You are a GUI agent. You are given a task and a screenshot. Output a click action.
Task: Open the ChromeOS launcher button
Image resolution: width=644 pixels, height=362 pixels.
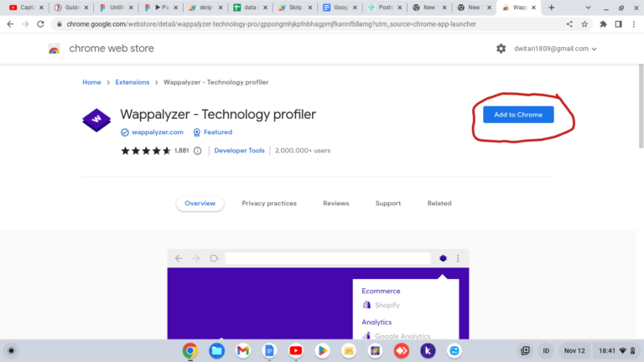click(11, 351)
